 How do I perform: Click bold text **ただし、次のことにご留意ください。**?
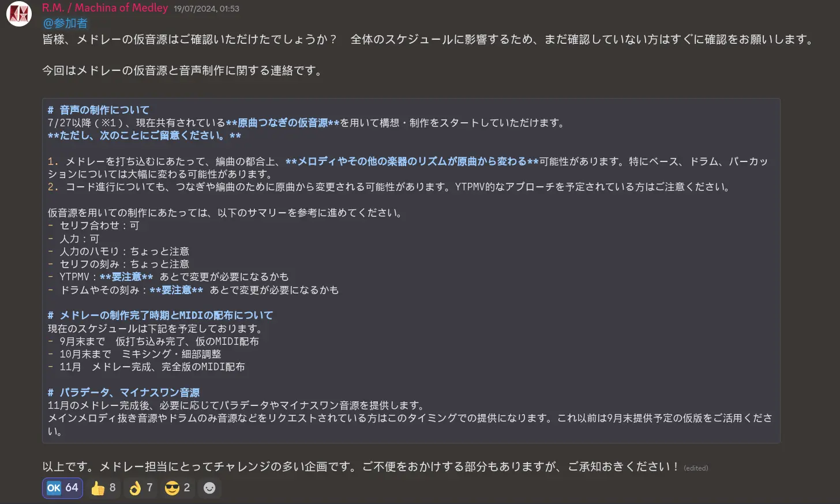click(144, 136)
